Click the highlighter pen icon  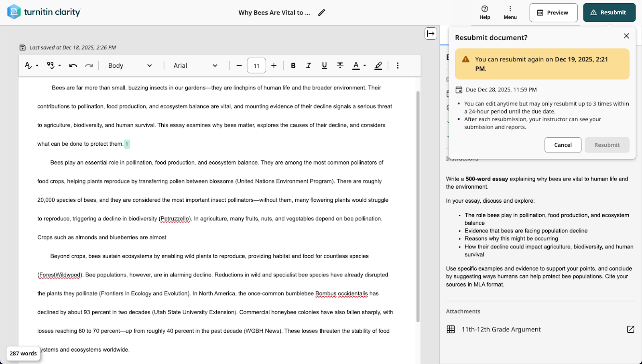pos(378,65)
